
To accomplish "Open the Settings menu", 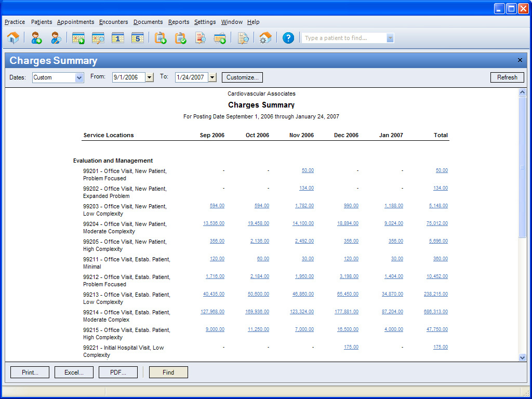I will pyautogui.click(x=205, y=22).
